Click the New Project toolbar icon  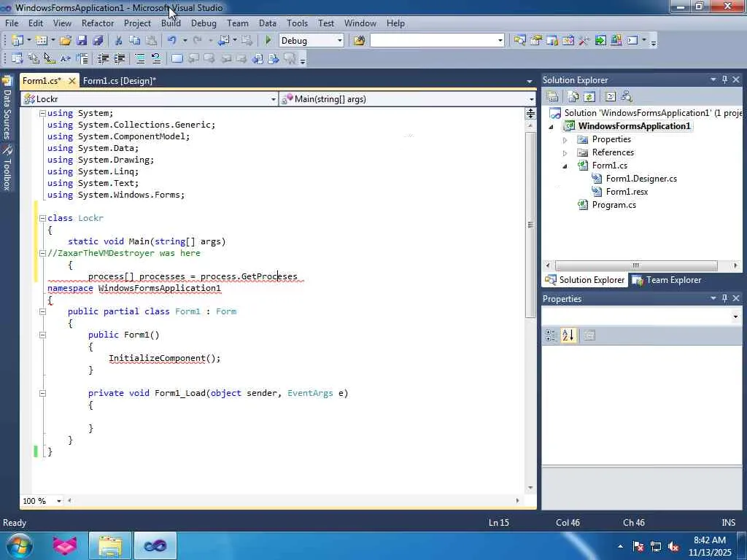(18, 41)
